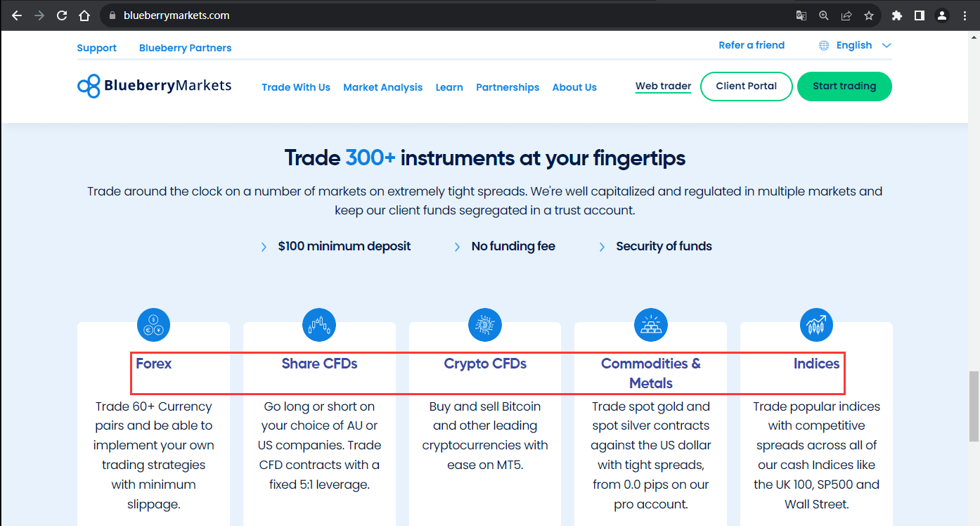Click the Indices card heading
This screenshot has height=526, width=980.
coord(817,364)
